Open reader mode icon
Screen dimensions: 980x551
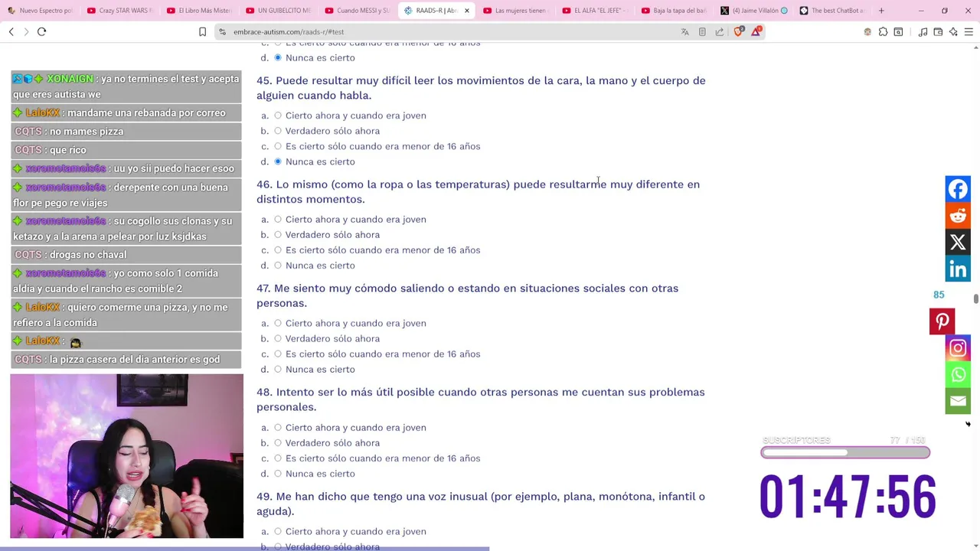click(702, 31)
